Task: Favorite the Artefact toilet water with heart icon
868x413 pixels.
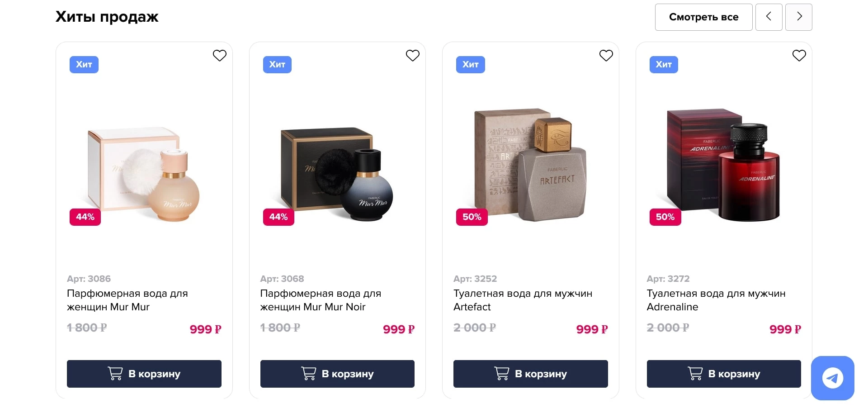Action: click(606, 55)
